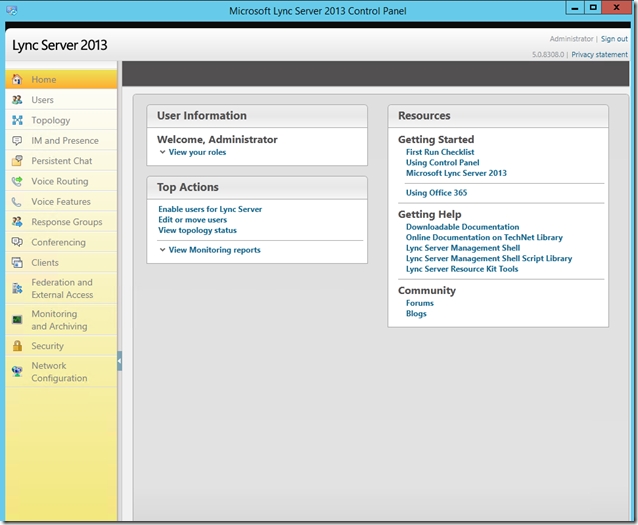Viewport: 638px width, 525px height.
Task: Click the Monitoring and Archiving monitor icon
Action: click(17, 319)
